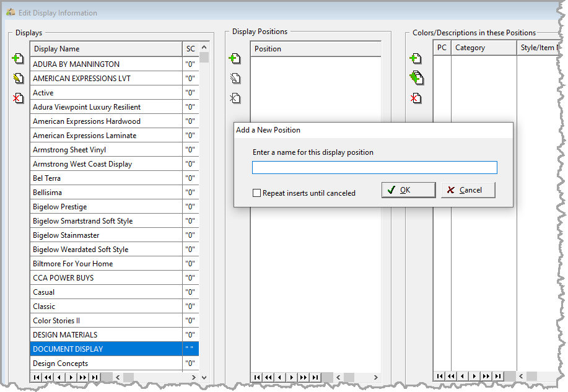Click the Position column header
This screenshot has height=392, width=568.
(315, 48)
